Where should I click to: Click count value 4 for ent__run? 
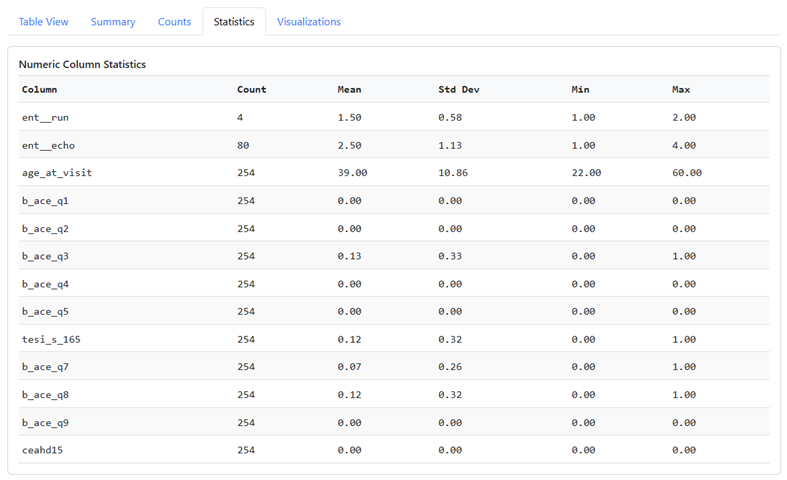240,117
